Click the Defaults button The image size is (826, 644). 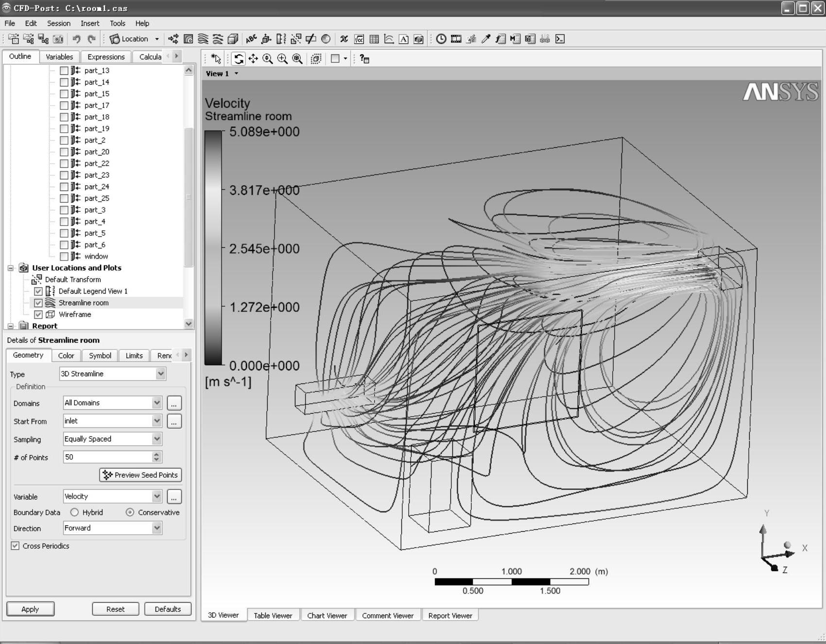[168, 609]
